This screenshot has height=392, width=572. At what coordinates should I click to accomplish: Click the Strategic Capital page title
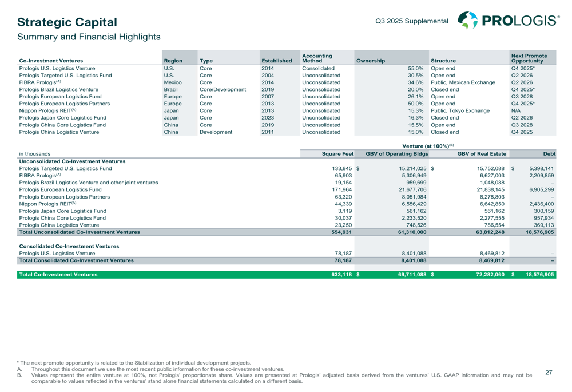67,22
